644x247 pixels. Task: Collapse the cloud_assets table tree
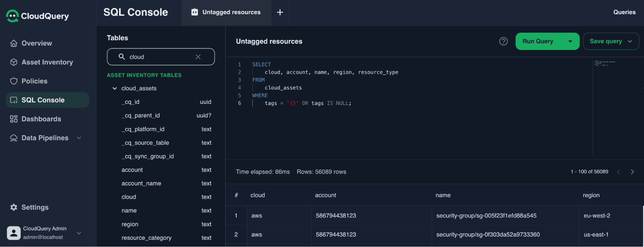pyautogui.click(x=114, y=88)
